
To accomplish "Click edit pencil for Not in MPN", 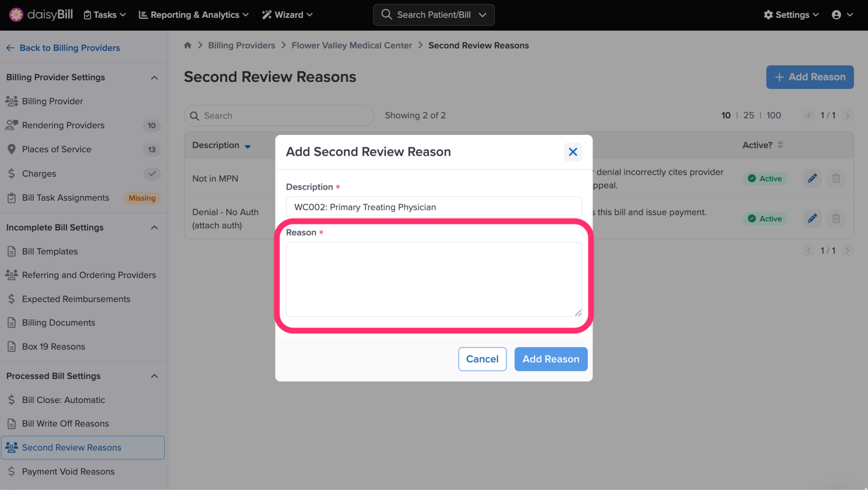I will click(x=812, y=178).
